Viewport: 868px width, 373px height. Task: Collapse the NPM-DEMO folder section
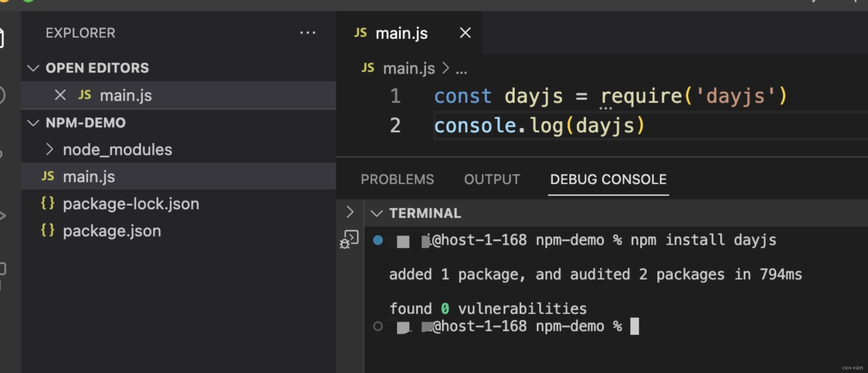pos(33,123)
